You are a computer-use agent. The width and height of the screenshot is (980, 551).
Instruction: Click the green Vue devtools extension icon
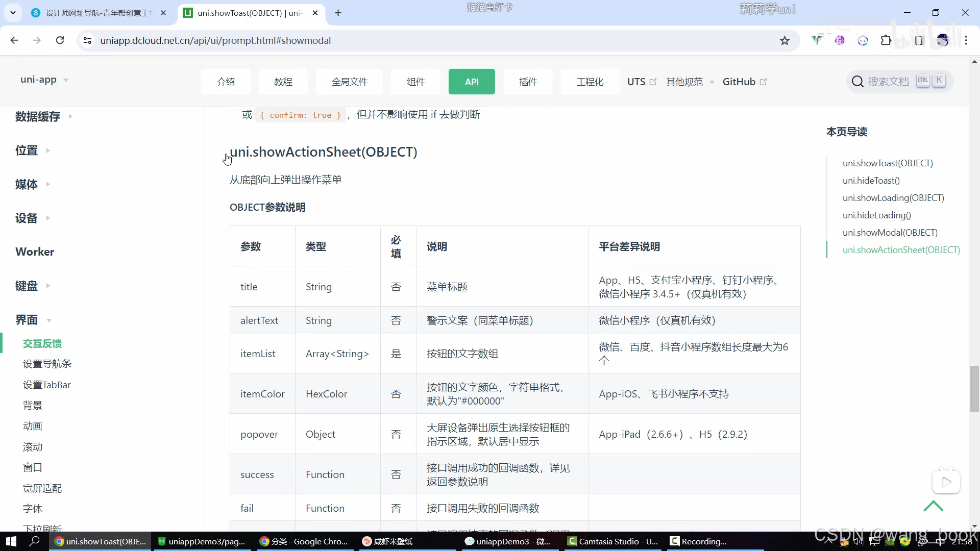coord(817,40)
